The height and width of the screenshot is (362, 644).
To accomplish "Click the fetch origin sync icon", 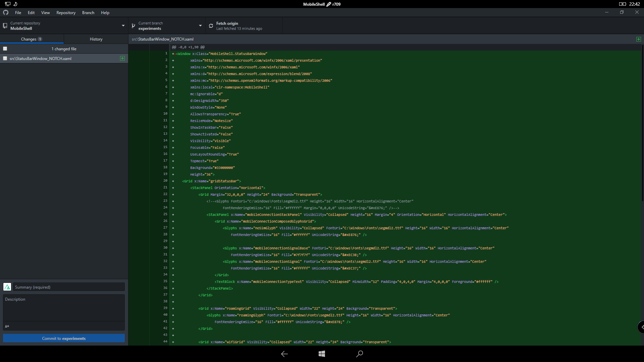I will coord(211,26).
